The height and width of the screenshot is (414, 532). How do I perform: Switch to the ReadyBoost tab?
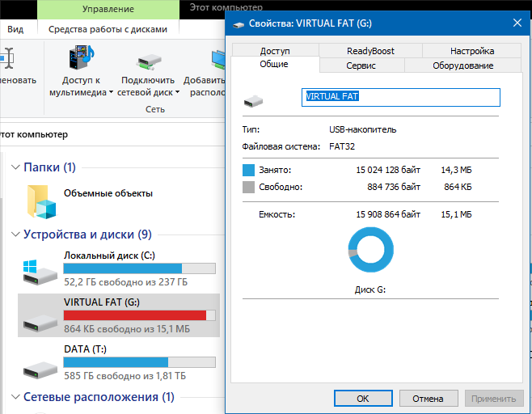click(370, 51)
